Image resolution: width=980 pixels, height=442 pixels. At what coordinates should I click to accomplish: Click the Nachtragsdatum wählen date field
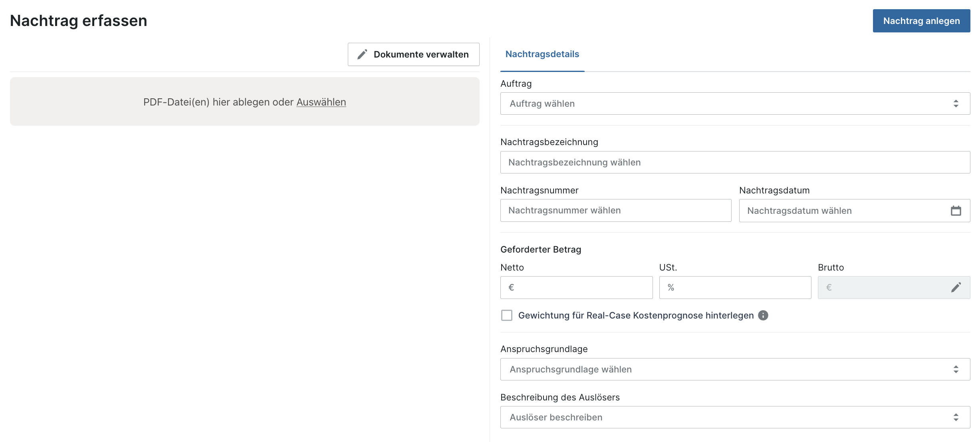[843, 211]
